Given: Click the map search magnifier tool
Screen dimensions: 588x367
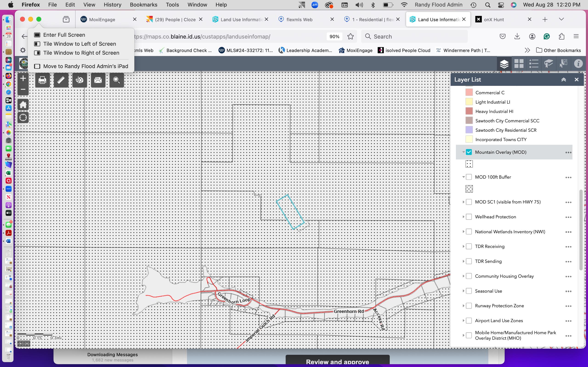Looking at the screenshot, I should (117, 80).
